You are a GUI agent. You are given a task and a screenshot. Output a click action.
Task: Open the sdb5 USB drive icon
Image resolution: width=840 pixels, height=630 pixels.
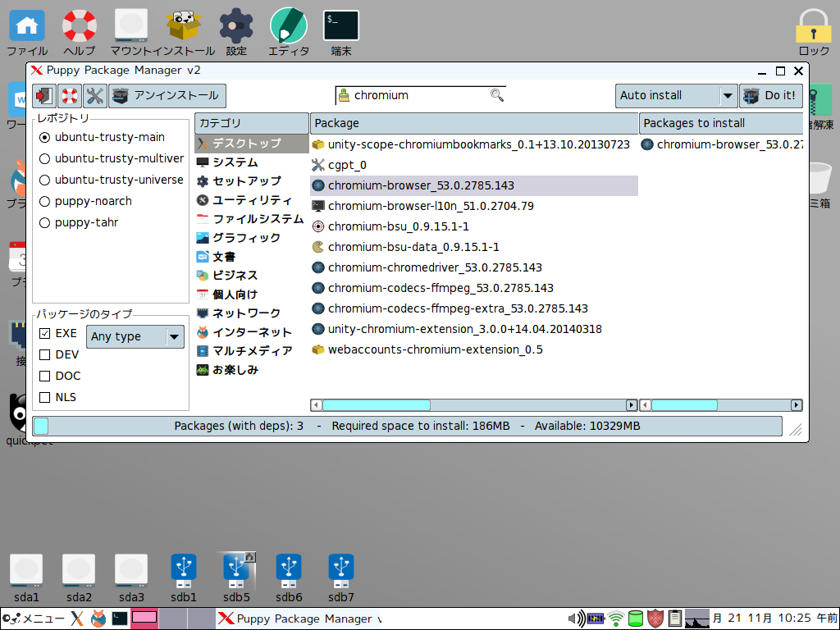pos(236,577)
